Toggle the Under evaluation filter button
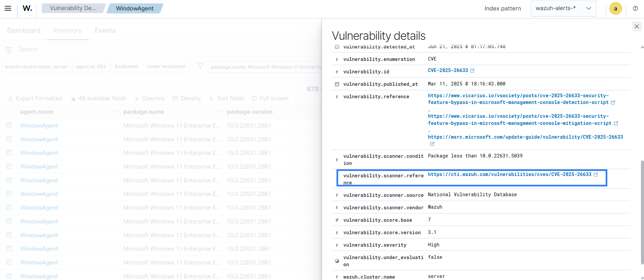644x280 pixels. [x=166, y=66]
